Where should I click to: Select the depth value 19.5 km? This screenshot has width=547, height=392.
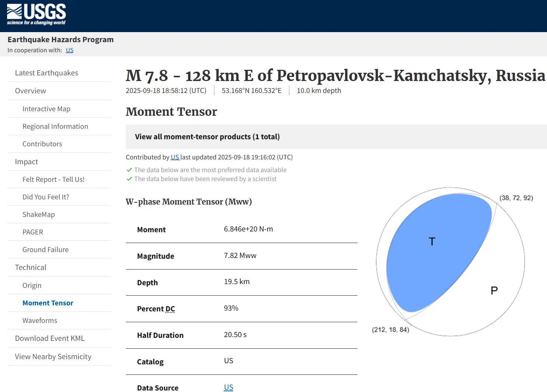[237, 281]
